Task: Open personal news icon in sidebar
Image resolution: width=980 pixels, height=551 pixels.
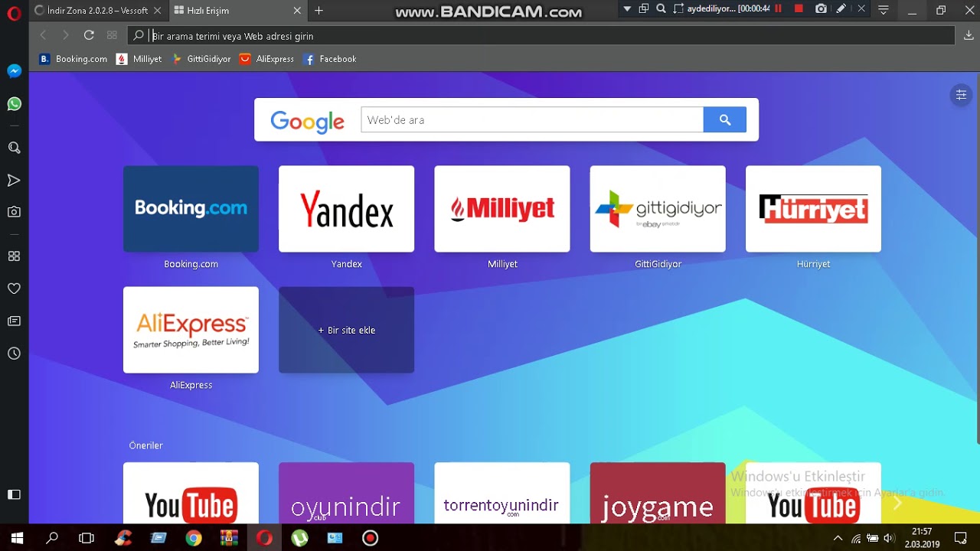Action: point(14,321)
